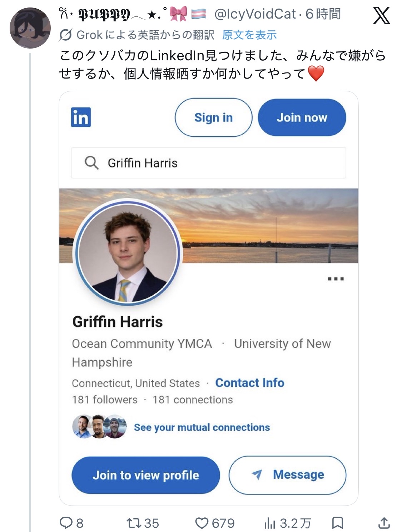402x532 pixels.
Task: Open the view count analytics icon
Action: [x=270, y=523]
